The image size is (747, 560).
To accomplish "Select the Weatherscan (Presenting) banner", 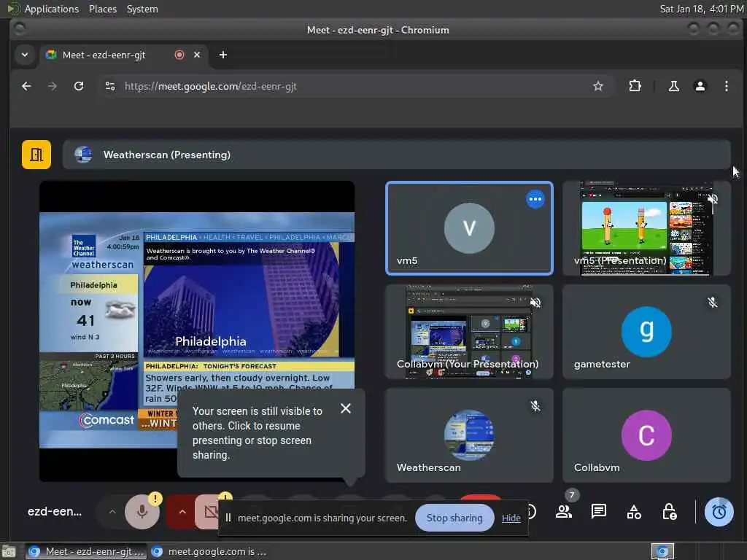I will tap(396, 155).
